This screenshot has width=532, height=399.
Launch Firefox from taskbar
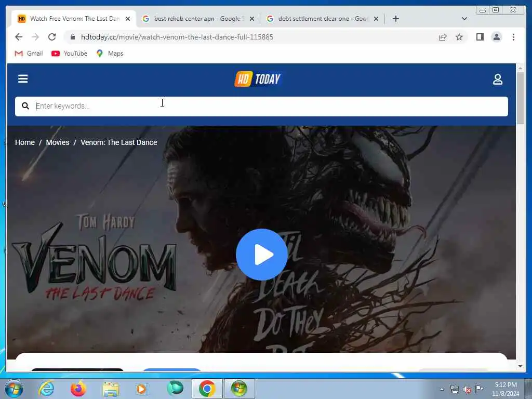point(78,389)
